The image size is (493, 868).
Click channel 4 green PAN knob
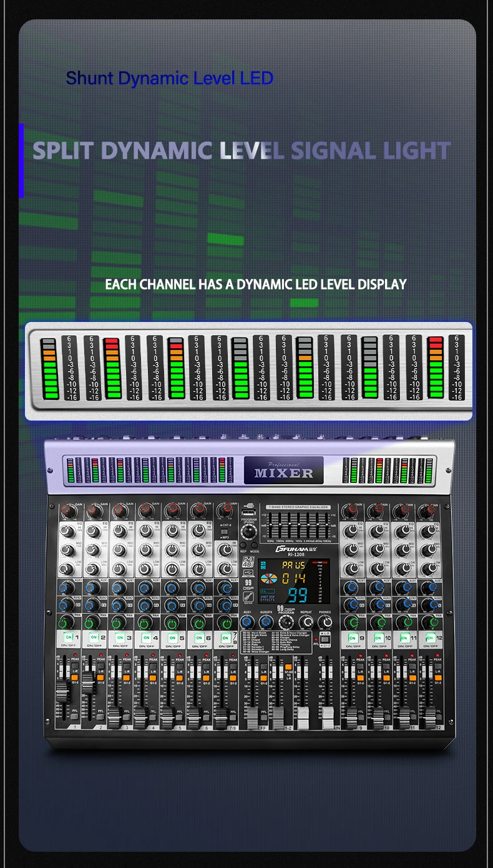pyautogui.click(x=145, y=622)
